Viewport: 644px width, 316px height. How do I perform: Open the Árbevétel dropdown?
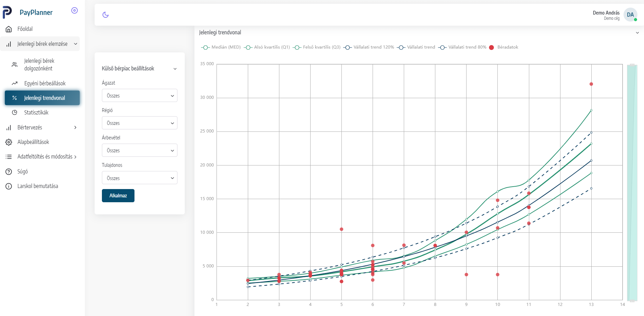[x=140, y=150]
